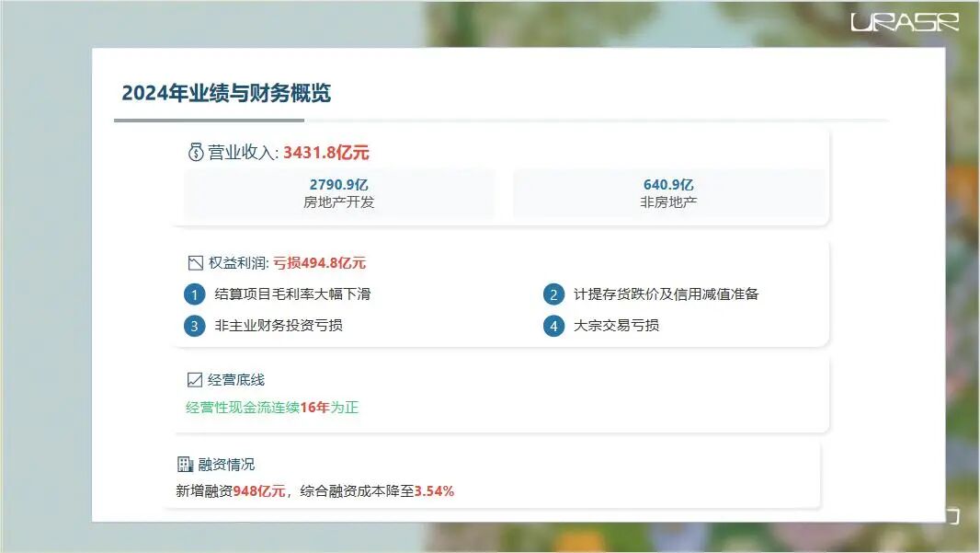This screenshot has width=980, height=553.
Task: Click the 大宗交易亏损 text item
Action: pos(616,326)
